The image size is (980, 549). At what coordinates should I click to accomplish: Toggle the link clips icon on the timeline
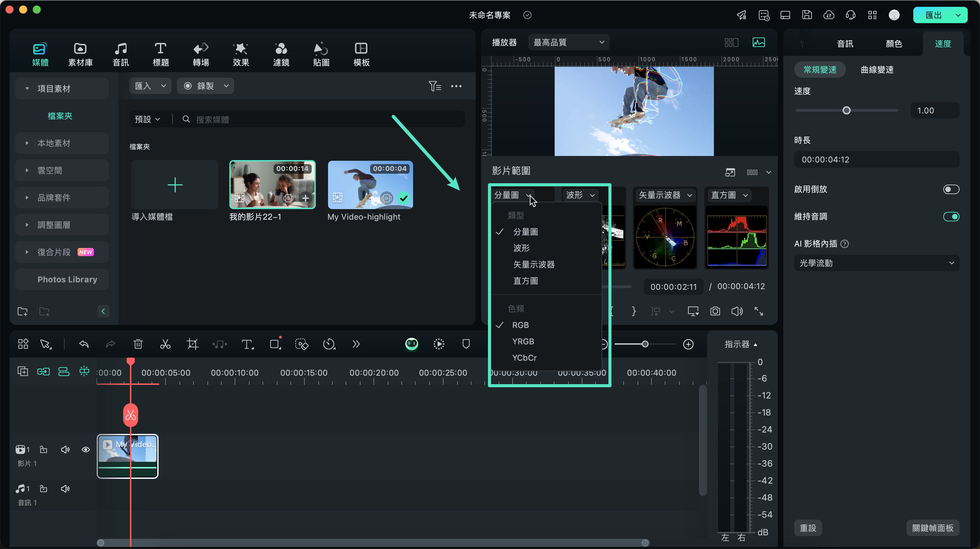pyautogui.click(x=43, y=371)
